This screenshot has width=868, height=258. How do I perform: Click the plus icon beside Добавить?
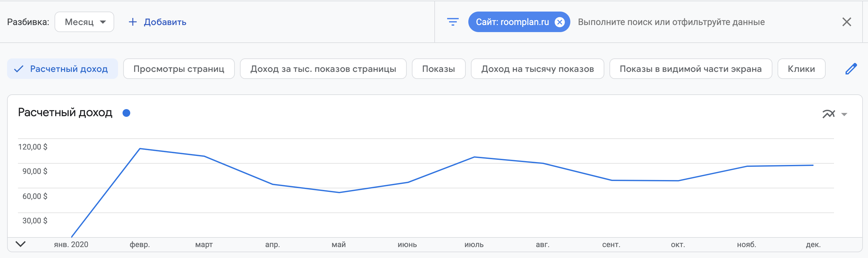(x=133, y=22)
